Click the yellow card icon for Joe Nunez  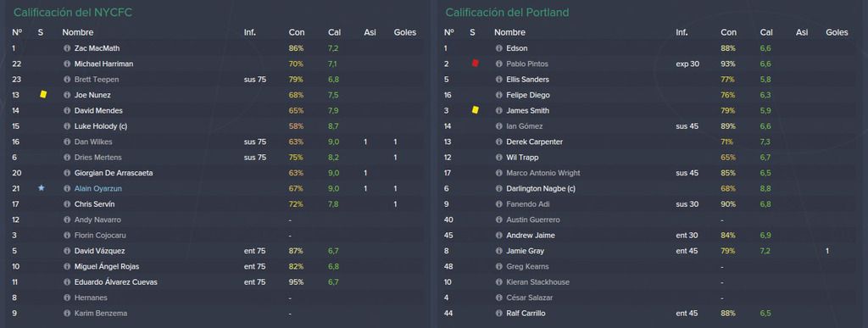click(43, 95)
